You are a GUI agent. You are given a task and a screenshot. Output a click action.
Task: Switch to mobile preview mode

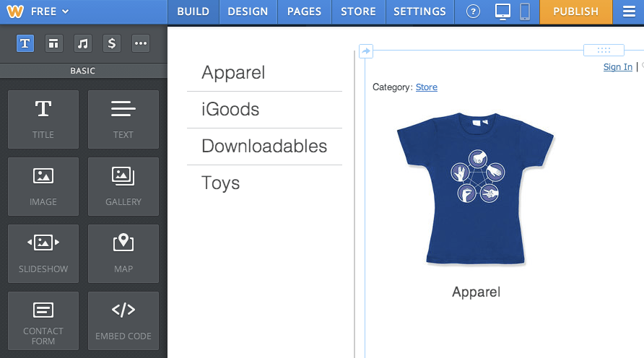524,12
